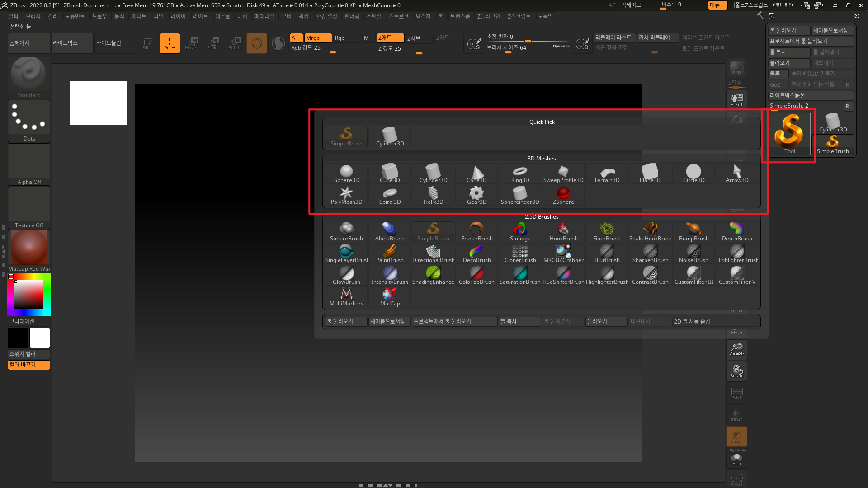Open the 알파 menu
The height and width of the screenshot is (488, 868).
(14, 16)
